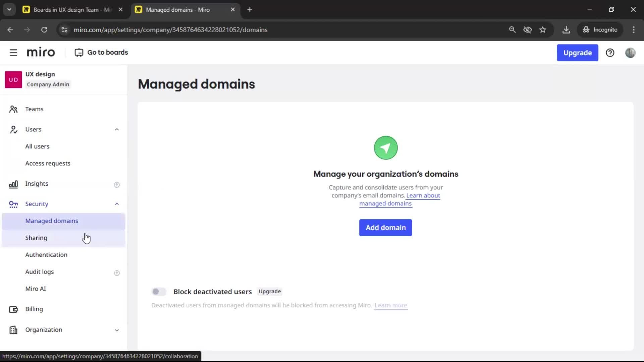The width and height of the screenshot is (644, 362).
Task: Open Authentication settings
Action: point(64,255)
